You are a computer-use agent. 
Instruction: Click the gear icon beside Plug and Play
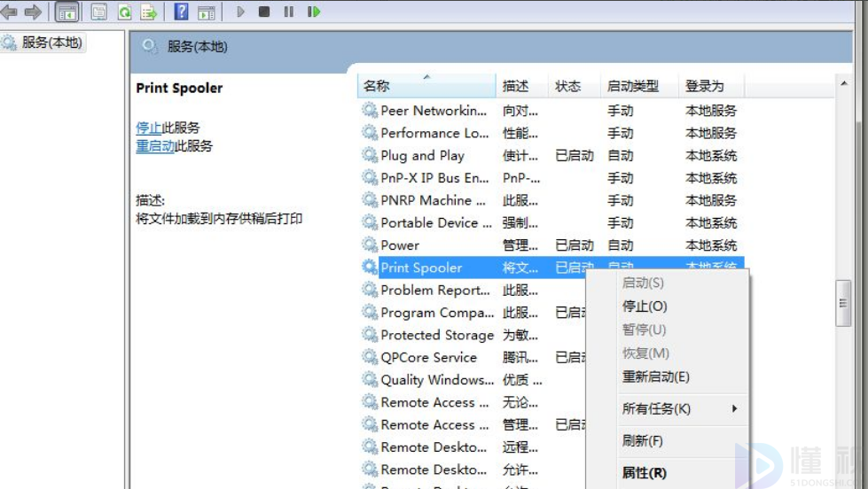click(369, 155)
